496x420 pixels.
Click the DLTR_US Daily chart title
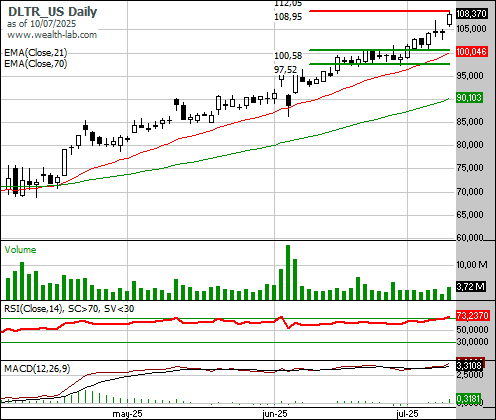coord(52,12)
